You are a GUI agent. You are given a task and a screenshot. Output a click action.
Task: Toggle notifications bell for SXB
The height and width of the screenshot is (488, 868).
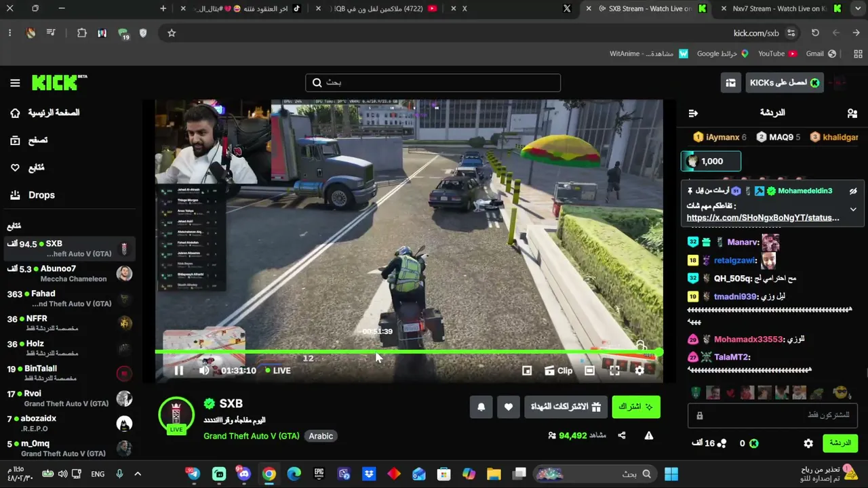point(481,407)
